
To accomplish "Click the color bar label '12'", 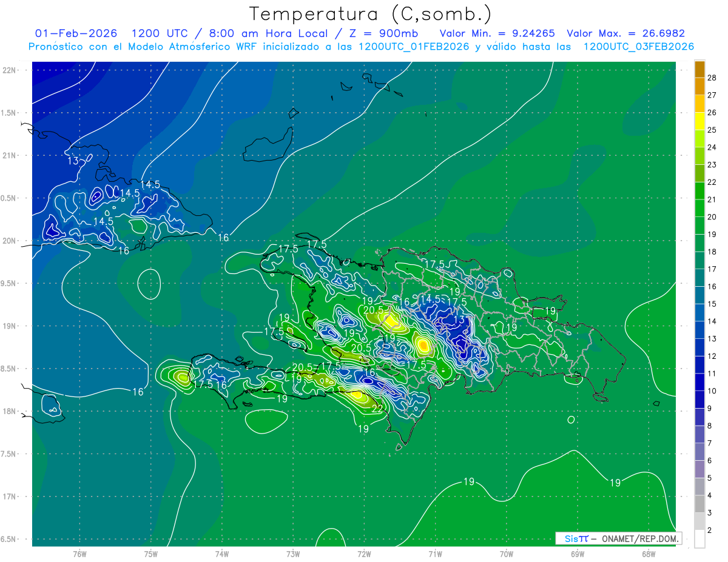I will click(712, 356).
